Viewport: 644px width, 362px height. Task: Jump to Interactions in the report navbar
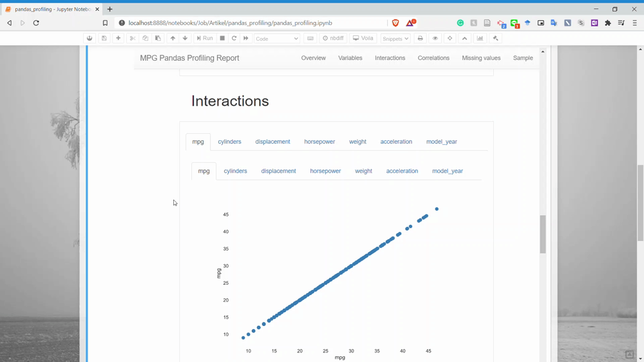[x=390, y=58]
